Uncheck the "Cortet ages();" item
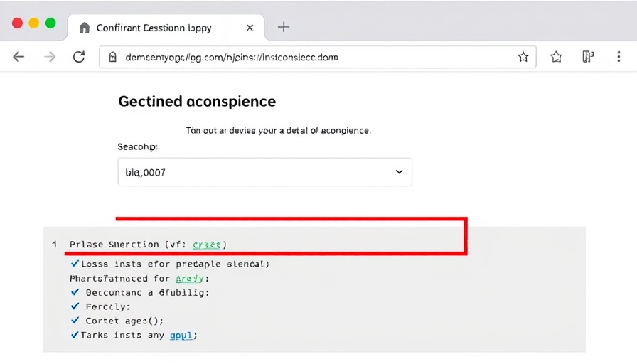 point(75,321)
